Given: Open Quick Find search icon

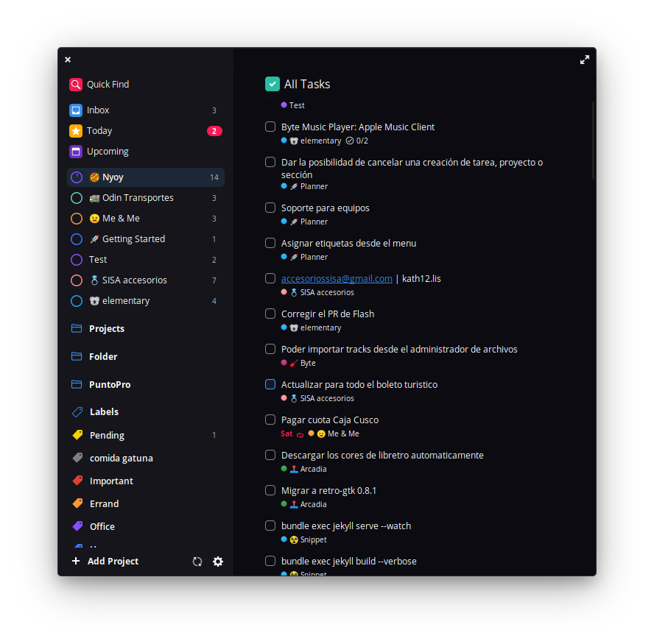Looking at the screenshot, I should (x=76, y=85).
